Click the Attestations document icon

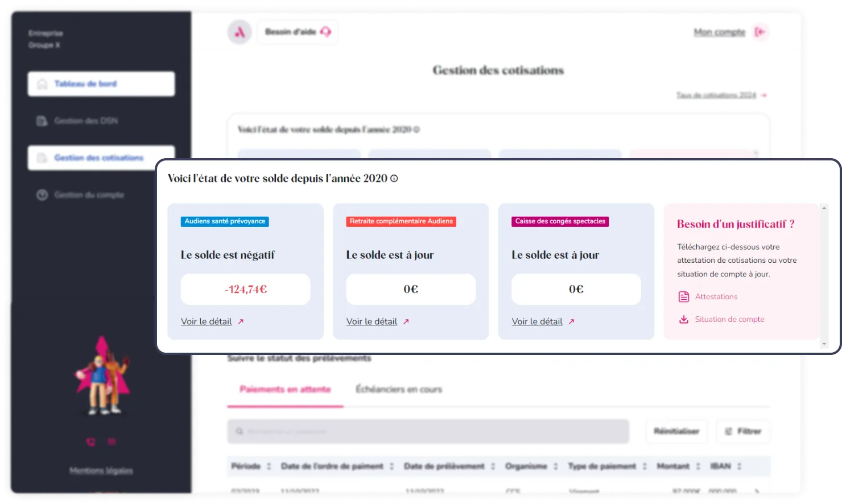click(684, 297)
